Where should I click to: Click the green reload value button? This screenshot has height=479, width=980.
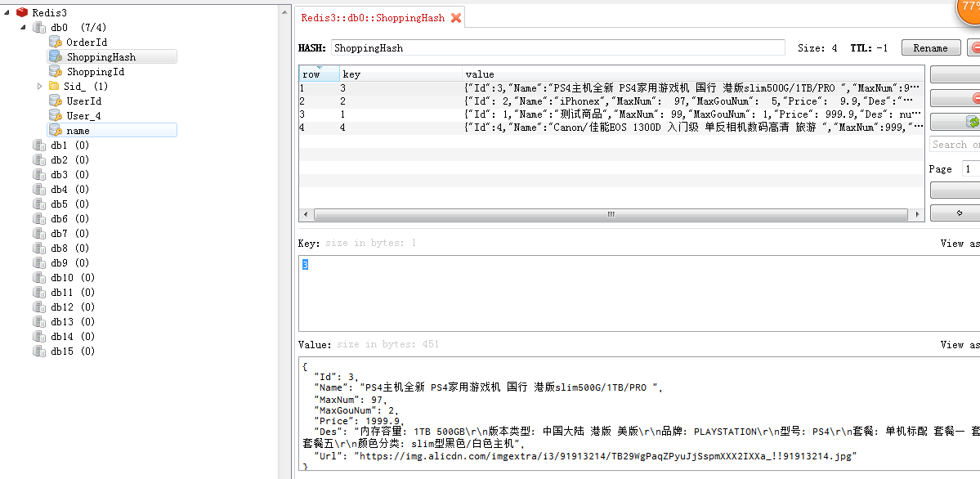955,121
